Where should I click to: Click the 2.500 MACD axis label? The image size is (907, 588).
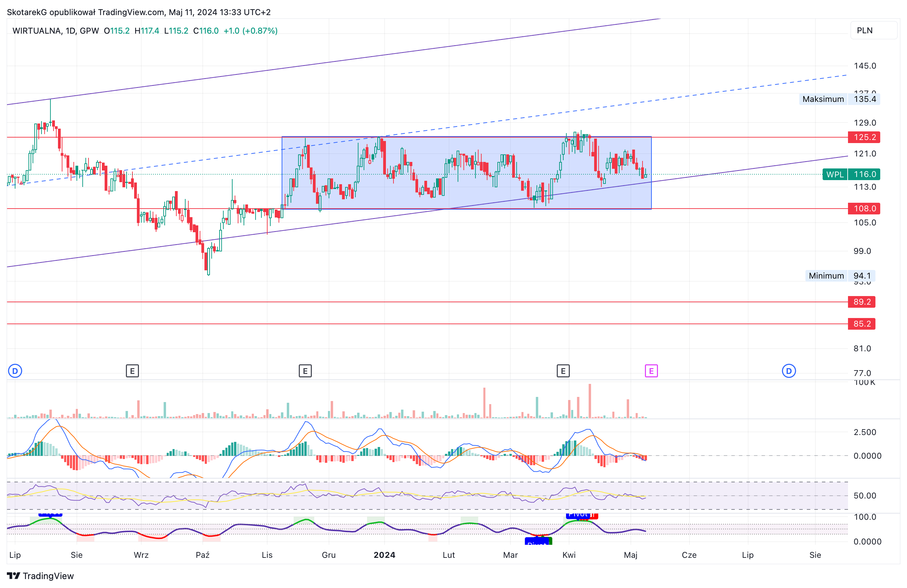(x=865, y=432)
